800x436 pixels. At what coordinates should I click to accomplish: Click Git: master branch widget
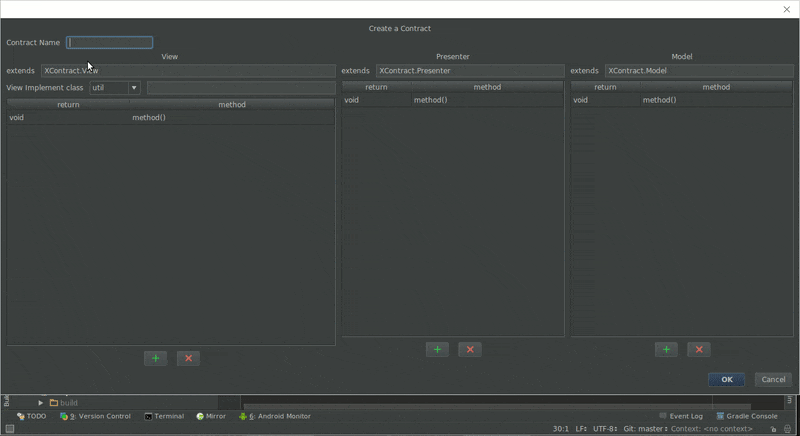[645, 429]
